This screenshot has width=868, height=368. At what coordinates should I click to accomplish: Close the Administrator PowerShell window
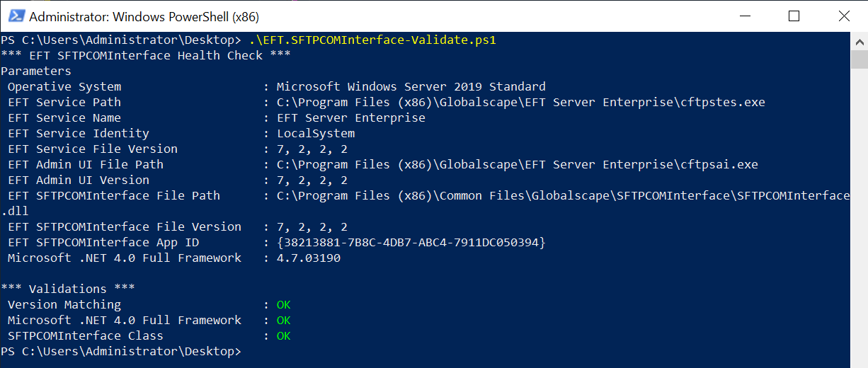click(842, 16)
